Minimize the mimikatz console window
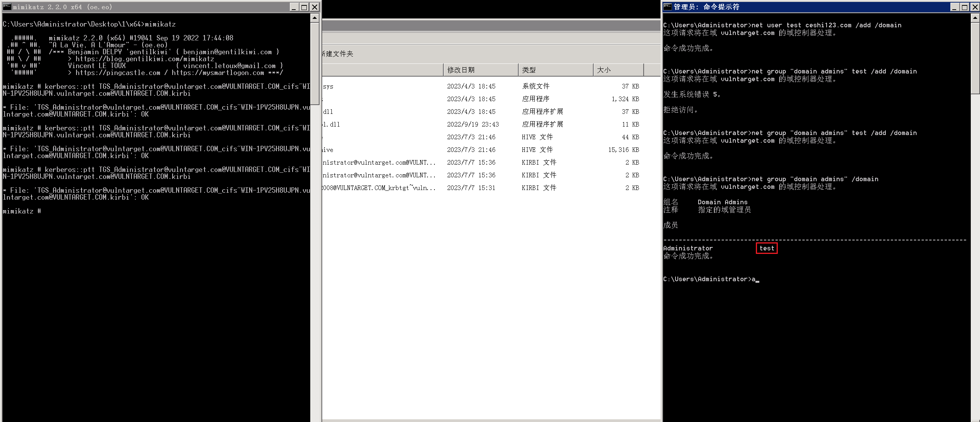The width and height of the screenshot is (980, 422). pos(294,7)
